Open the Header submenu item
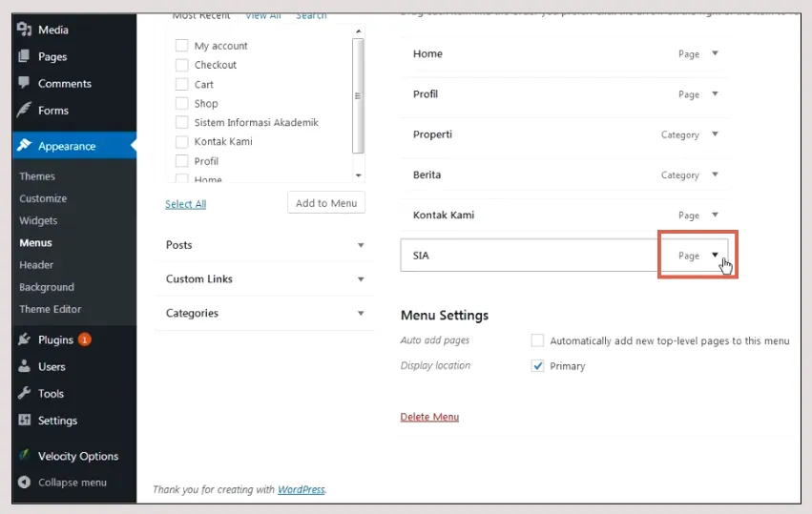Screen dimensions: 812x514 click(36, 265)
